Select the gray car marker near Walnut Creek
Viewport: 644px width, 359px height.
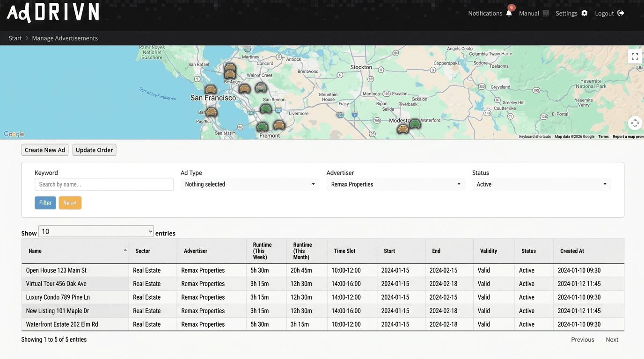[x=261, y=87]
